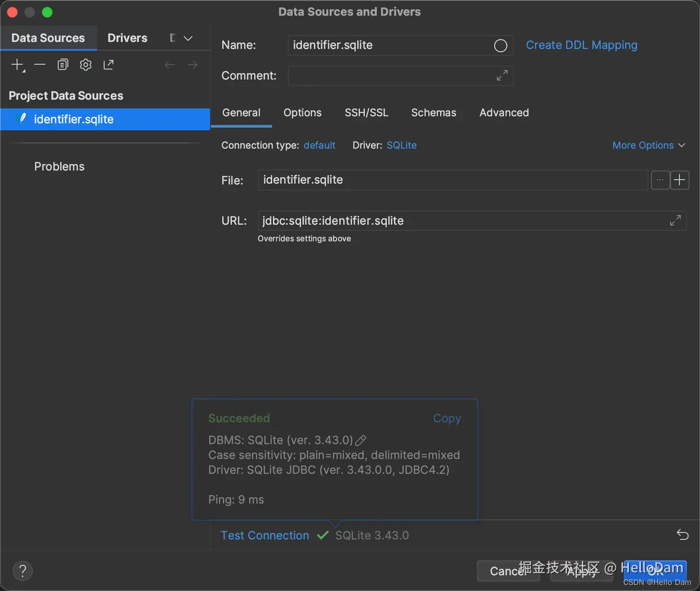Open the Advanced tab
Image resolution: width=700 pixels, height=591 pixels.
tap(504, 113)
